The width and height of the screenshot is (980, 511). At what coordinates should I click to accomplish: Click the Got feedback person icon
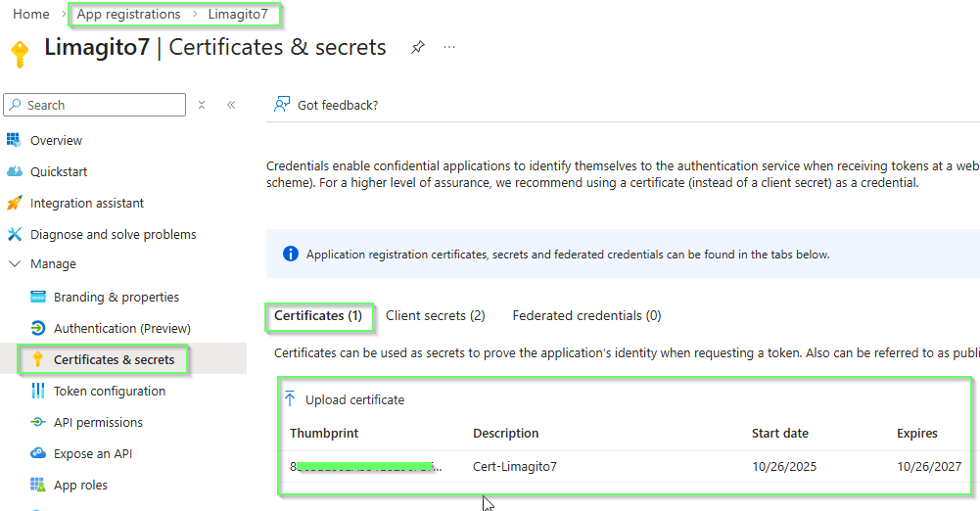[x=282, y=105]
